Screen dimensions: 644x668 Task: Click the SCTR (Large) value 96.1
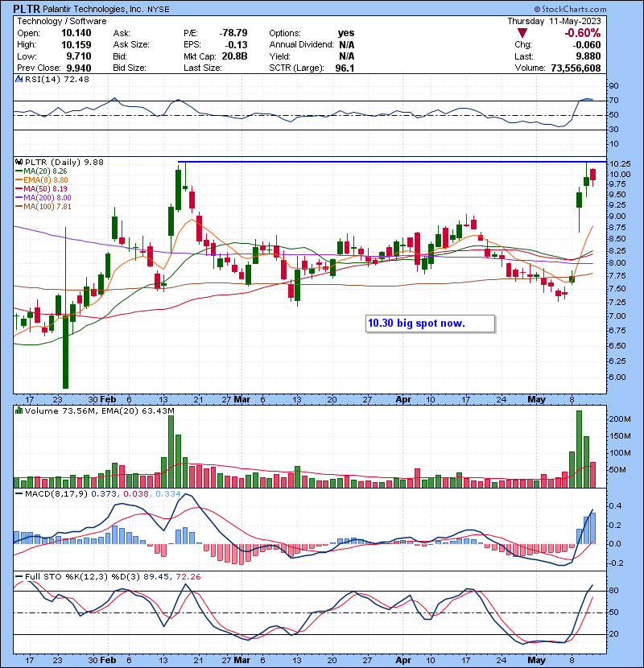click(345, 68)
